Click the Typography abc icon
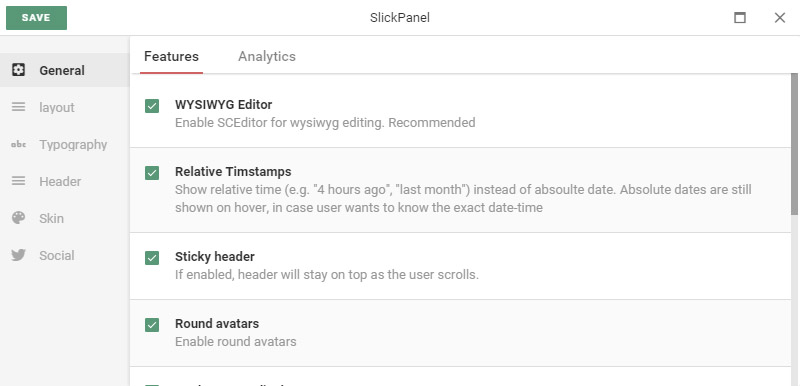The height and width of the screenshot is (386, 800). pos(18,144)
